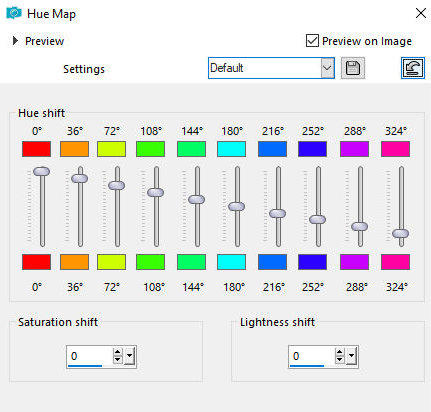431x412 pixels.
Task: Click the 216° blue hue slider handle
Action: click(x=277, y=213)
